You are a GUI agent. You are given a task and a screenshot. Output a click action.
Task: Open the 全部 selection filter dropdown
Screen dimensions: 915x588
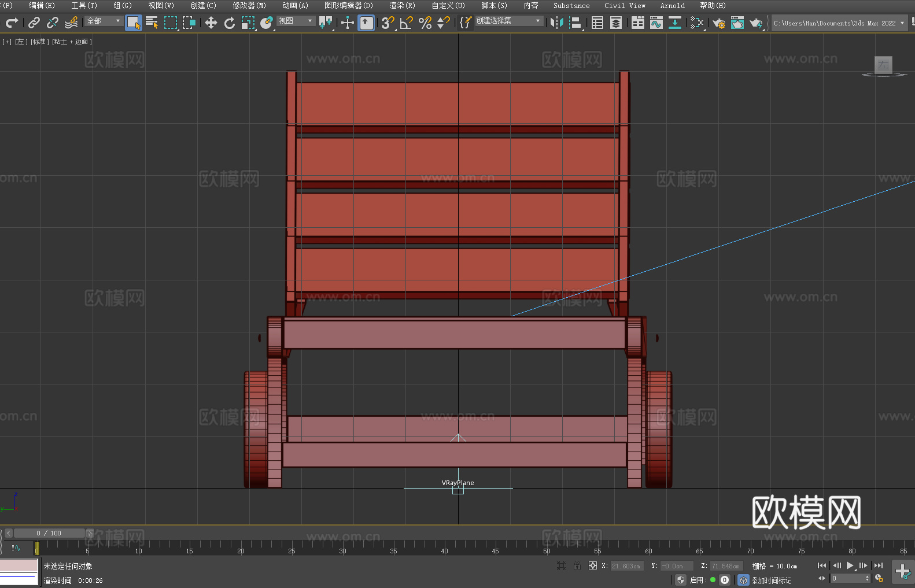104,21
